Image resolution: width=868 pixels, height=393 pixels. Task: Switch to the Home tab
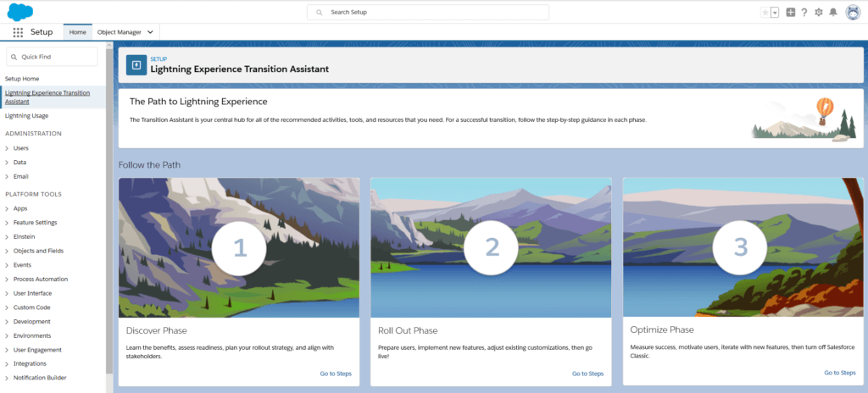click(77, 32)
